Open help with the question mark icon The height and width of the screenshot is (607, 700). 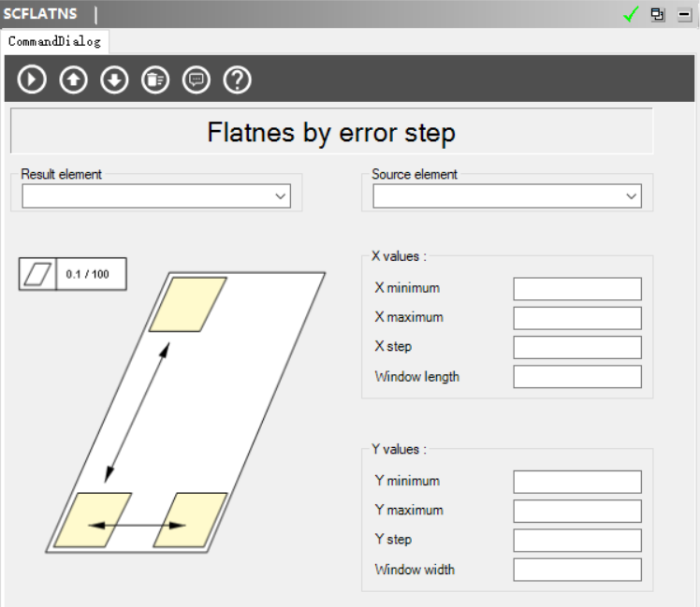click(x=238, y=79)
